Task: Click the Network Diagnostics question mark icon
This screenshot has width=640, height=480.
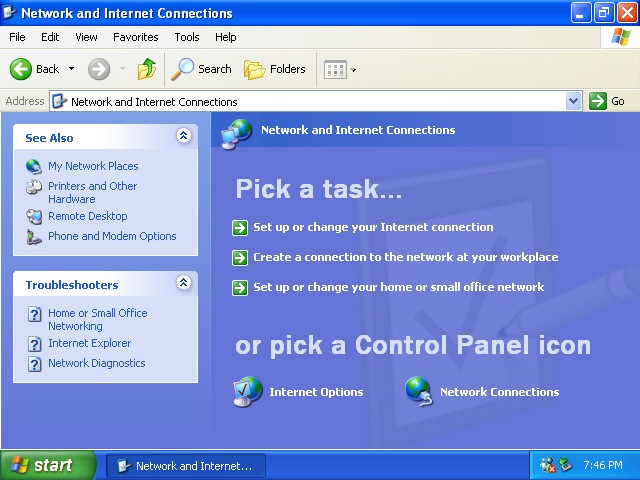Action: pos(35,364)
